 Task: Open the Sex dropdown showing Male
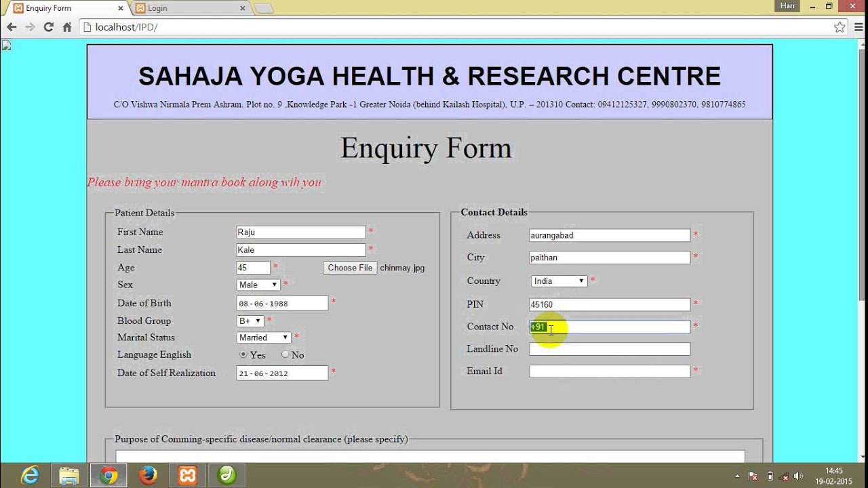click(258, 285)
